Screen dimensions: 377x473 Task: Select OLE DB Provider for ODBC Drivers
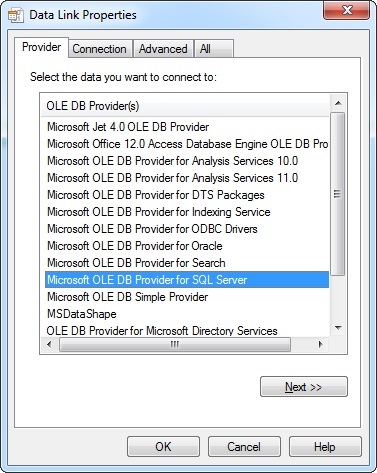[152, 229]
